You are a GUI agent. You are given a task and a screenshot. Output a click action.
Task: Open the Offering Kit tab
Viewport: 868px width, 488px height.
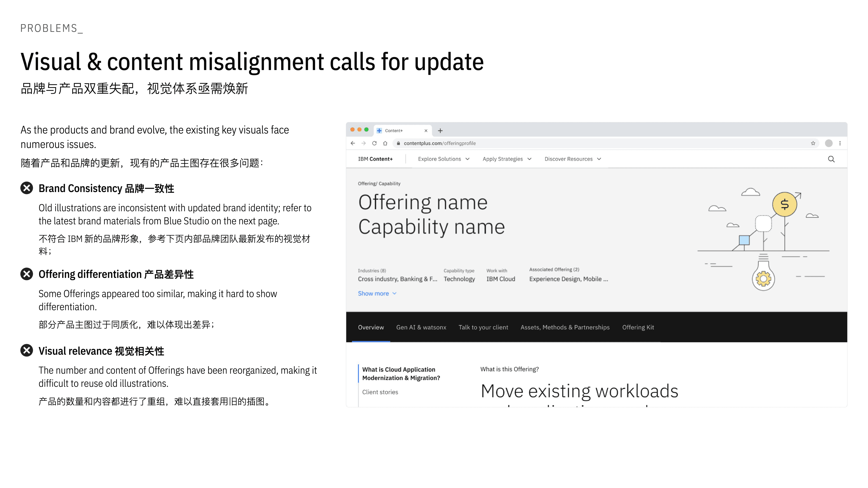coord(638,327)
